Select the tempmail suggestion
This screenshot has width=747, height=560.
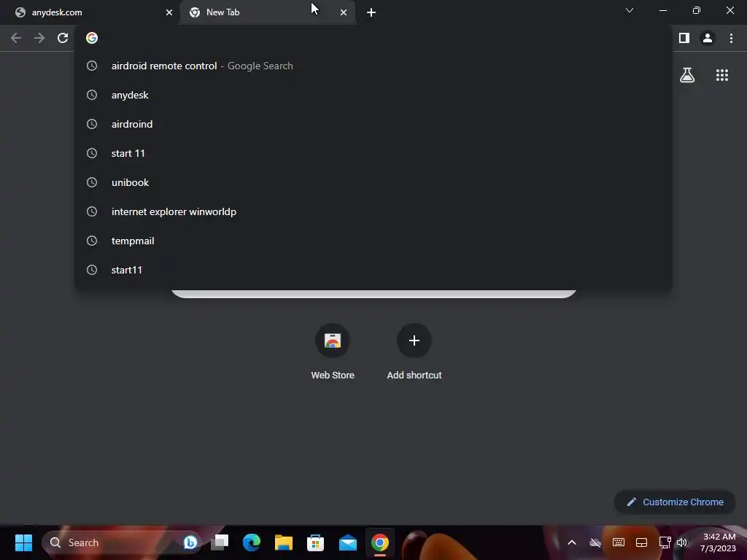click(373, 241)
